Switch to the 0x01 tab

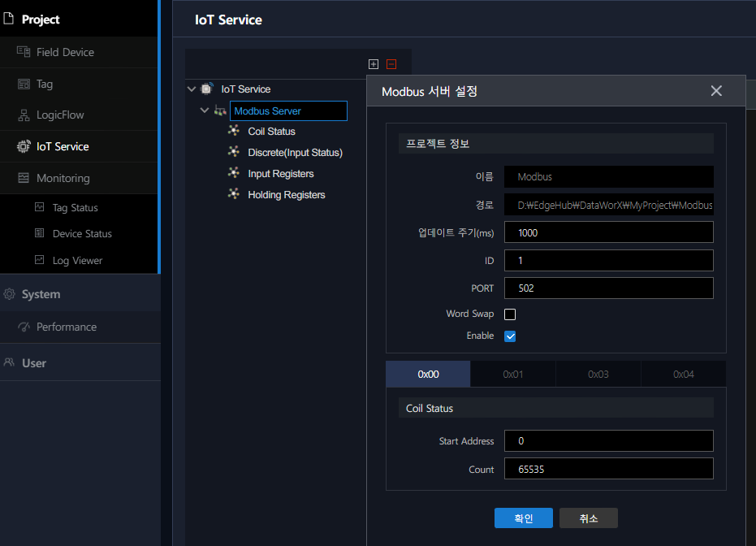point(513,374)
